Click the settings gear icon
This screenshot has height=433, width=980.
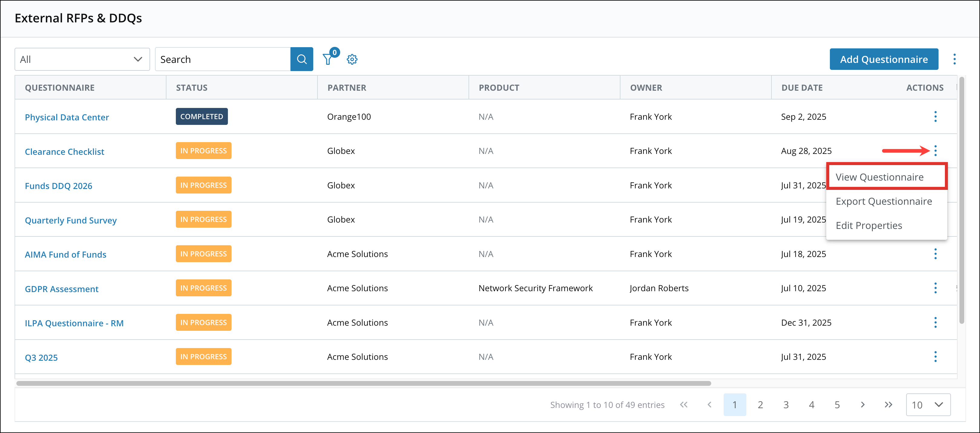point(352,59)
